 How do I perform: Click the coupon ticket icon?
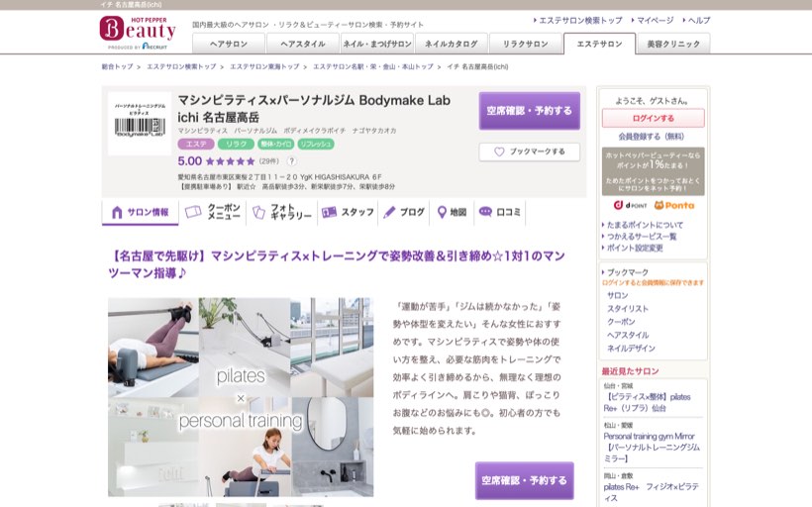193,212
